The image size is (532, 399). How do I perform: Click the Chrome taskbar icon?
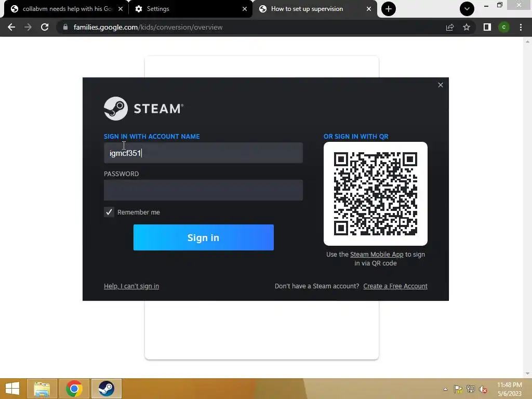click(x=74, y=389)
